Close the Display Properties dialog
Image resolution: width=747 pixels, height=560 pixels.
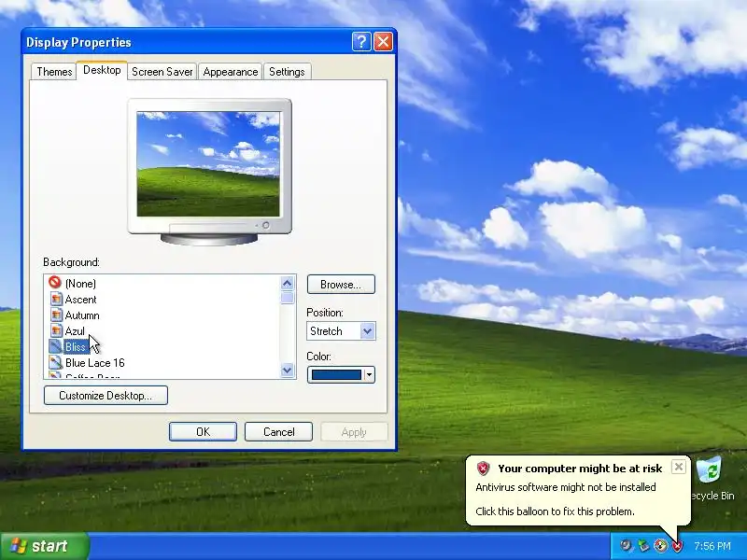(384, 42)
